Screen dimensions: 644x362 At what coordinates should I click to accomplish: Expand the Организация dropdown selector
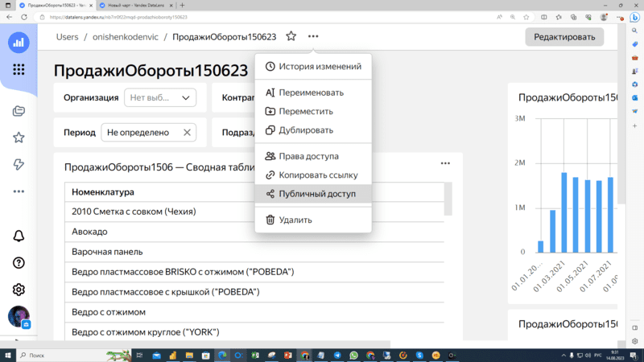point(160,98)
